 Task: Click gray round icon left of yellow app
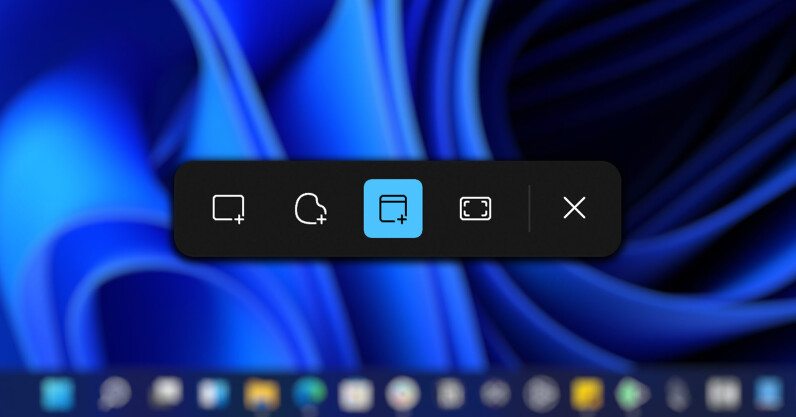541,394
